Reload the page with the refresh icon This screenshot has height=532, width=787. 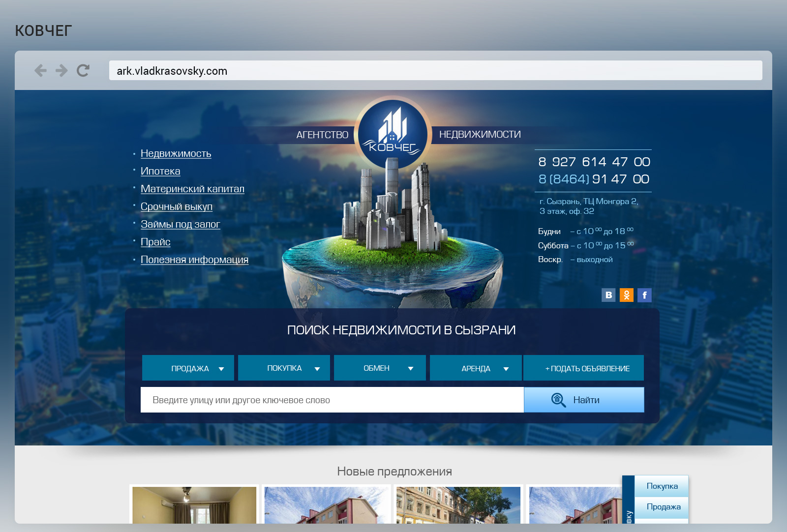coord(83,71)
